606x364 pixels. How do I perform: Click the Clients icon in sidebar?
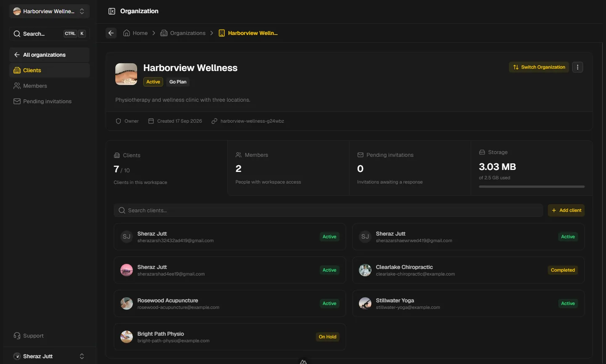17,70
